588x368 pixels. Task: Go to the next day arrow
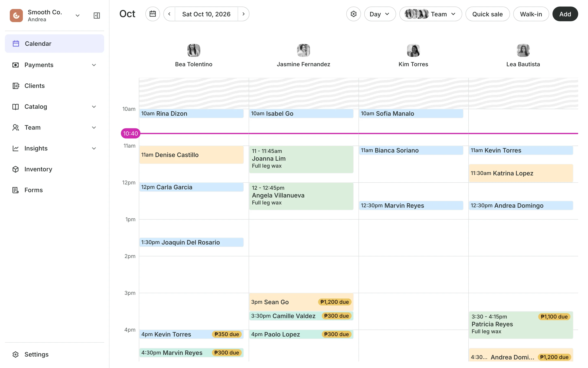coord(243,14)
